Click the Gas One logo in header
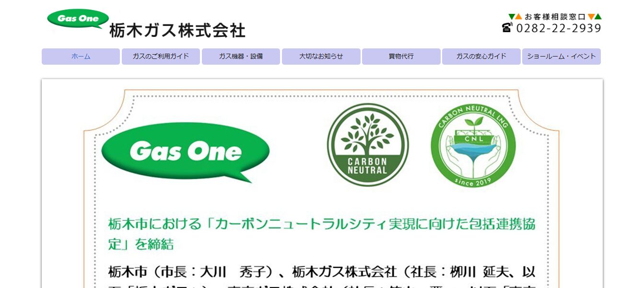This screenshot has width=644, height=288. [x=78, y=19]
